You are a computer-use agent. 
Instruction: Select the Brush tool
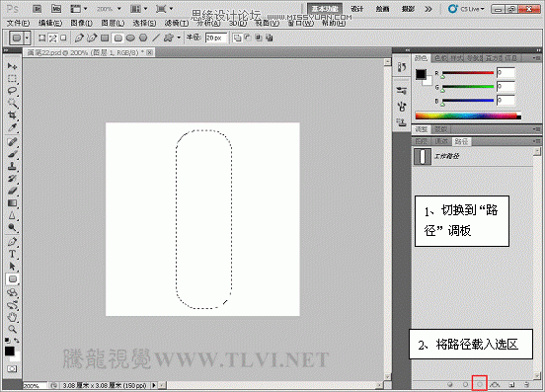click(x=12, y=154)
